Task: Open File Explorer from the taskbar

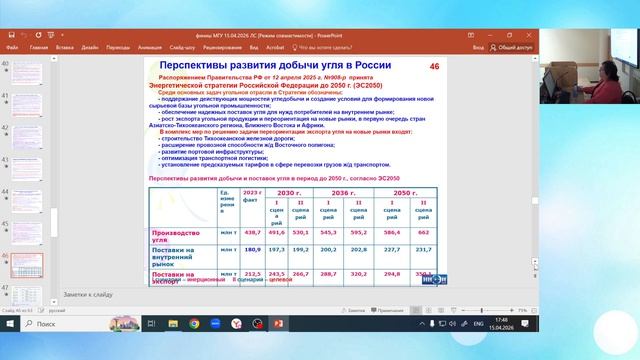Action: click(173, 324)
